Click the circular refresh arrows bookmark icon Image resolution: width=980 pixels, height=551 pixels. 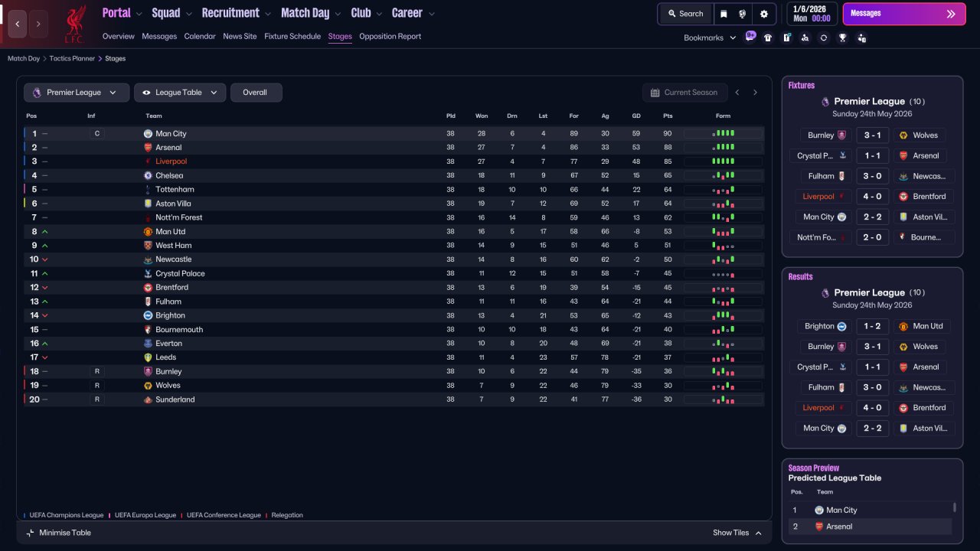[824, 37]
